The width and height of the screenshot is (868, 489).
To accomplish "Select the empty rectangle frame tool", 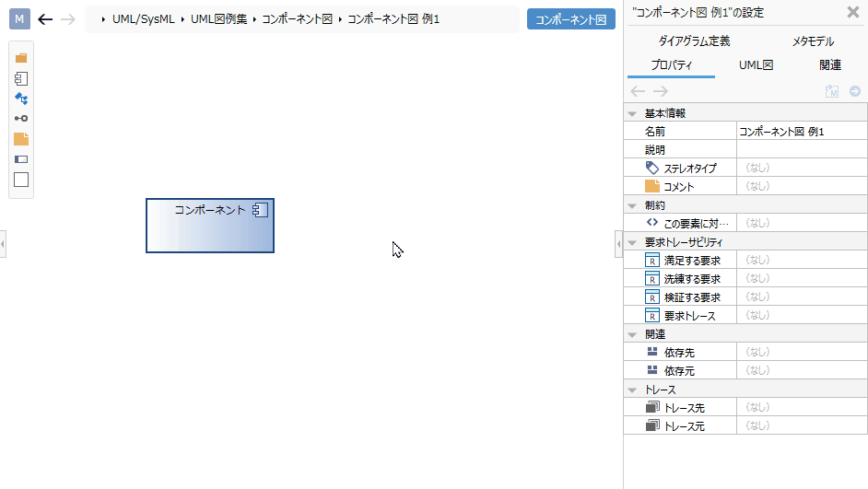I will pos(21,180).
